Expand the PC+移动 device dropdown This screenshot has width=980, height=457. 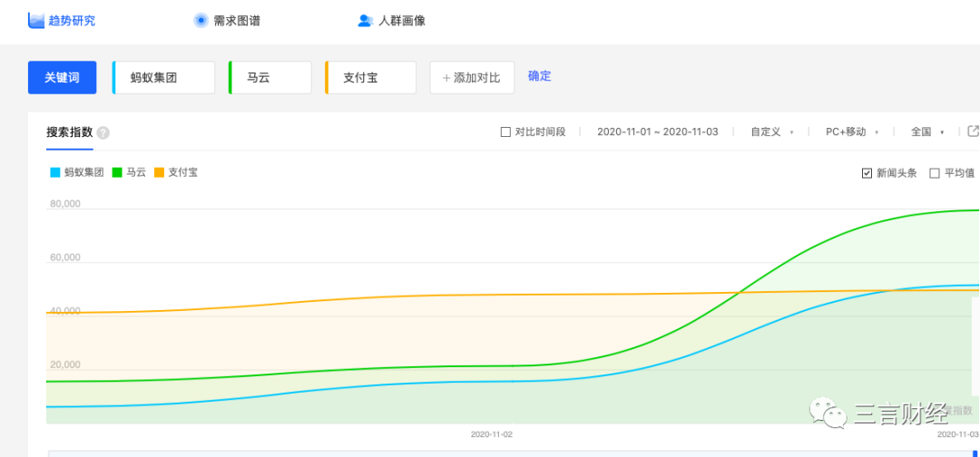(852, 131)
